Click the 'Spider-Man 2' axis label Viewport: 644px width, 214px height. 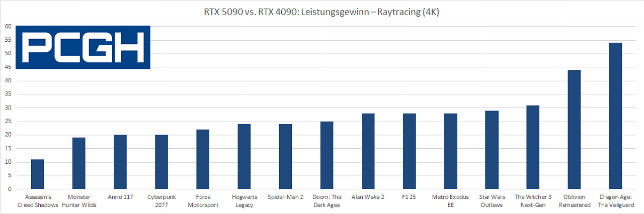[285, 197]
